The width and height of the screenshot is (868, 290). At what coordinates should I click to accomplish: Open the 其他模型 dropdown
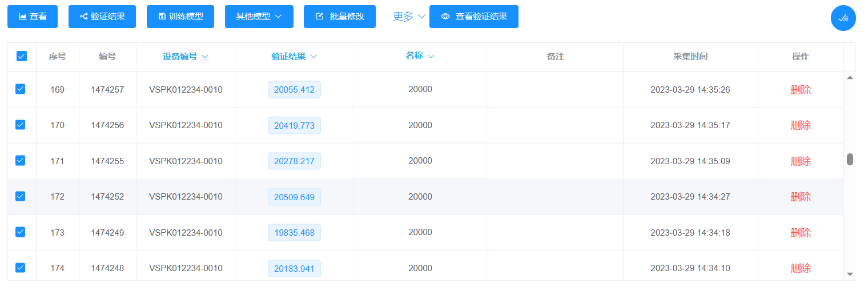click(x=259, y=17)
